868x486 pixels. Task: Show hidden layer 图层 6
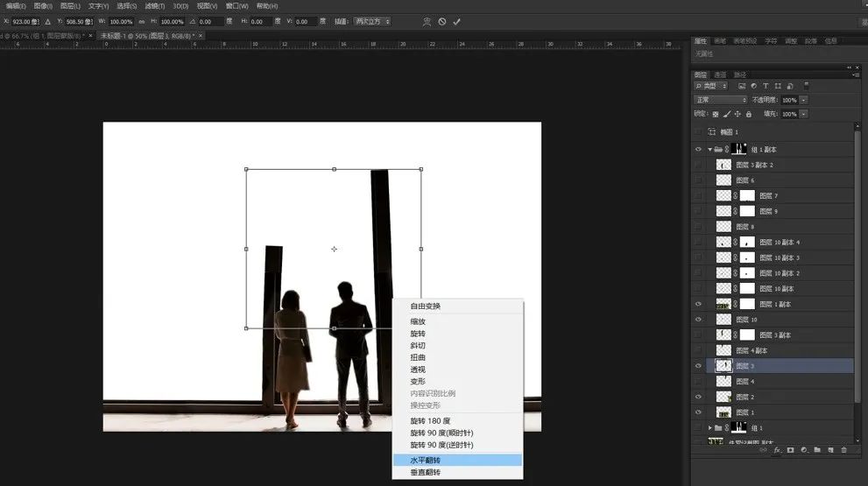coord(698,180)
